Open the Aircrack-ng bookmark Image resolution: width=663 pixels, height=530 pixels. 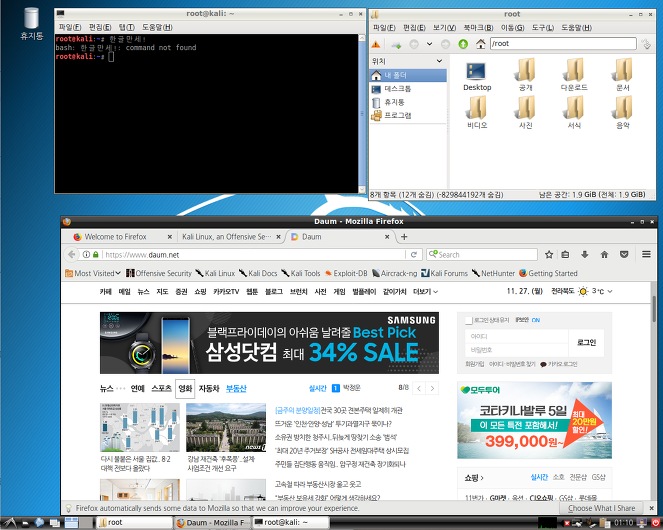(x=395, y=273)
